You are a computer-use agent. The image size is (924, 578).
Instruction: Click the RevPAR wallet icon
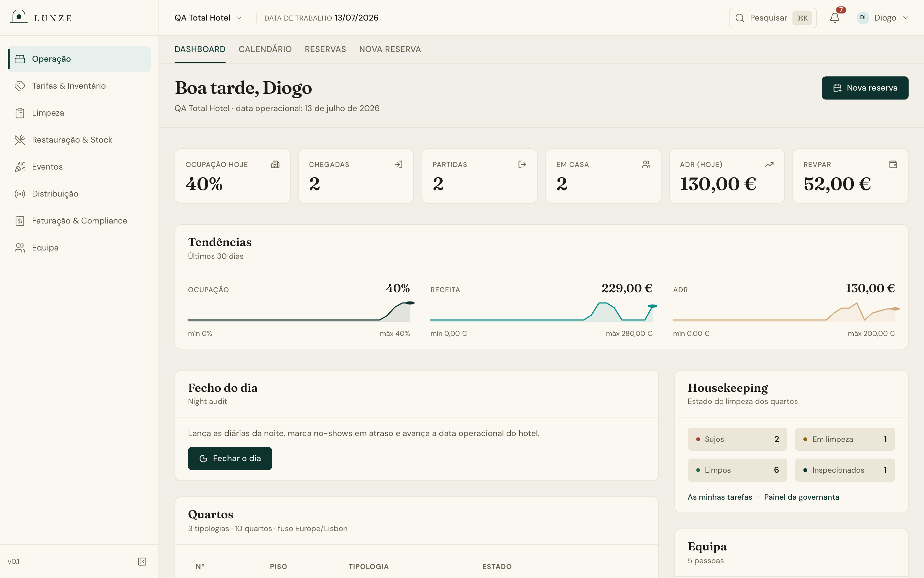pyautogui.click(x=893, y=164)
